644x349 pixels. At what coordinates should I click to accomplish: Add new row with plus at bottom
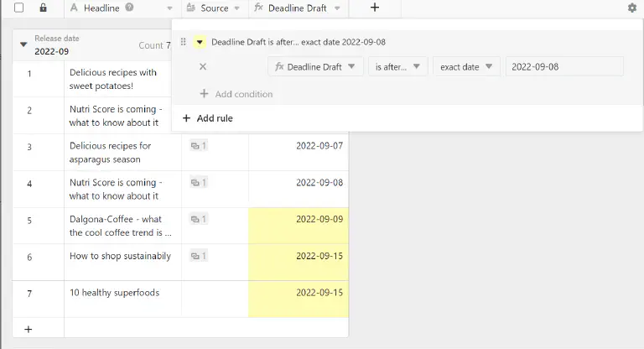[29, 330]
